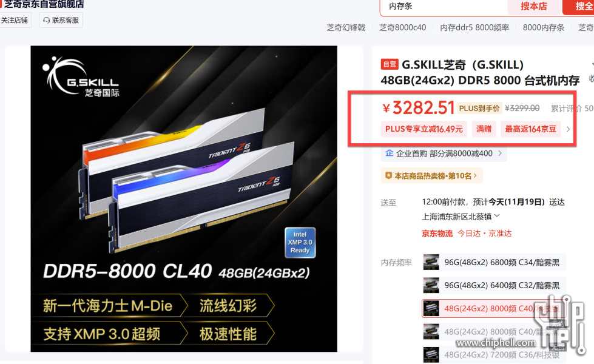Open the 内存ddr5 8000频率 suggested search link
This screenshot has width=594, height=364.
pos(474,28)
